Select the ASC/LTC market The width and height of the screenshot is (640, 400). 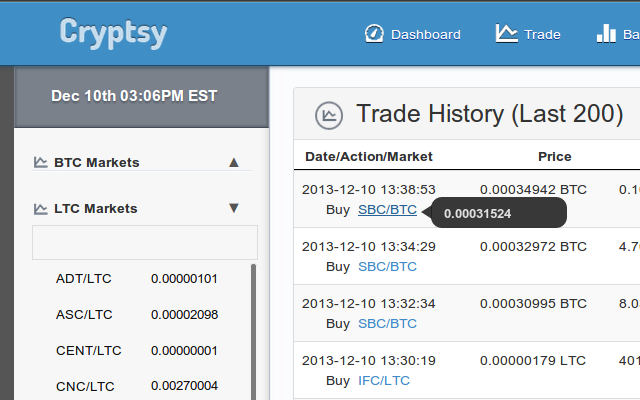84,315
